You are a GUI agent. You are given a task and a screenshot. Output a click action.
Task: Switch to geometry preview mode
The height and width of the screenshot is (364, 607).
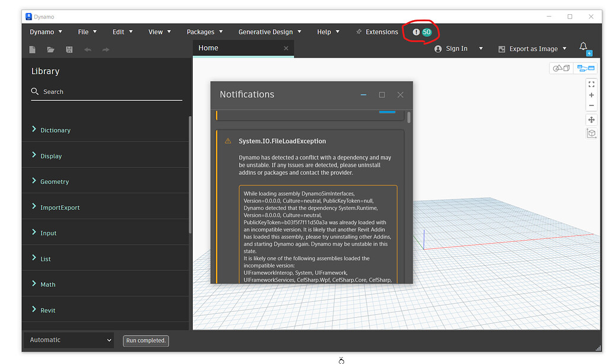tap(560, 68)
